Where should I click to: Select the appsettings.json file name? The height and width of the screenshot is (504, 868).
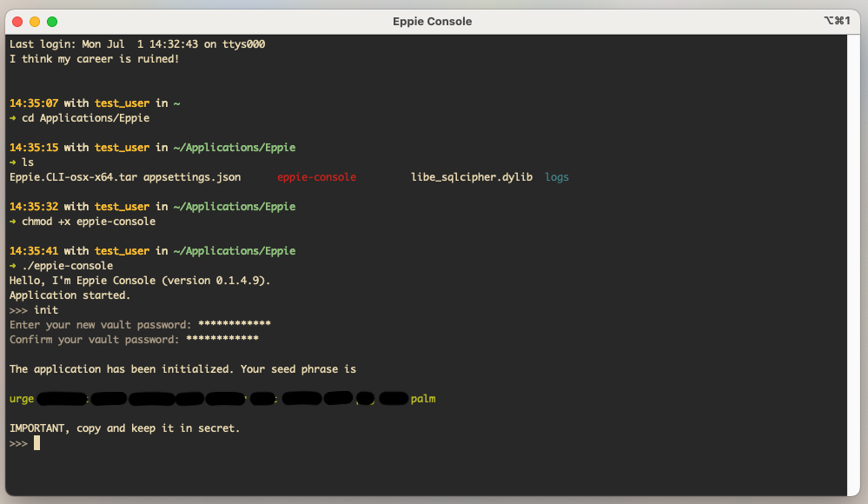pyautogui.click(x=192, y=177)
